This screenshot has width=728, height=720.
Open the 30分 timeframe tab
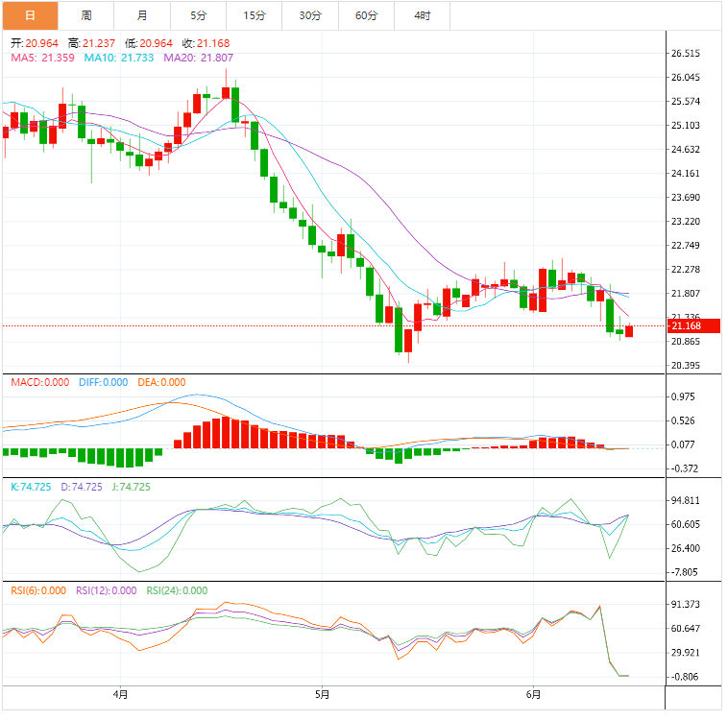tap(310, 15)
